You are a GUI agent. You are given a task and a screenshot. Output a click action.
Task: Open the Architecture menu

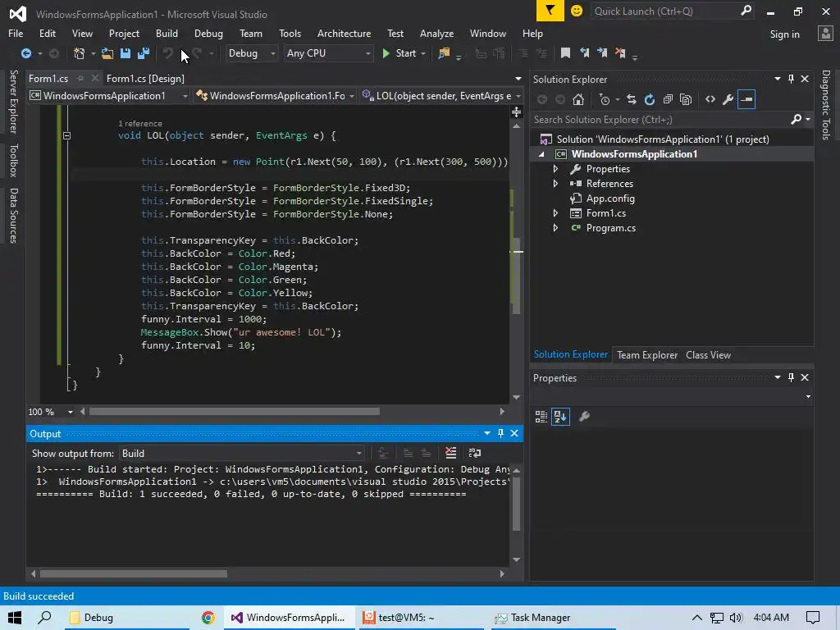344,33
